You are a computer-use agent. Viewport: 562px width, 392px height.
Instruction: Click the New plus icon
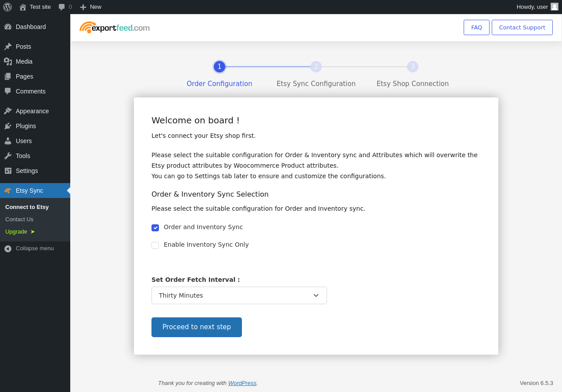tap(83, 7)
